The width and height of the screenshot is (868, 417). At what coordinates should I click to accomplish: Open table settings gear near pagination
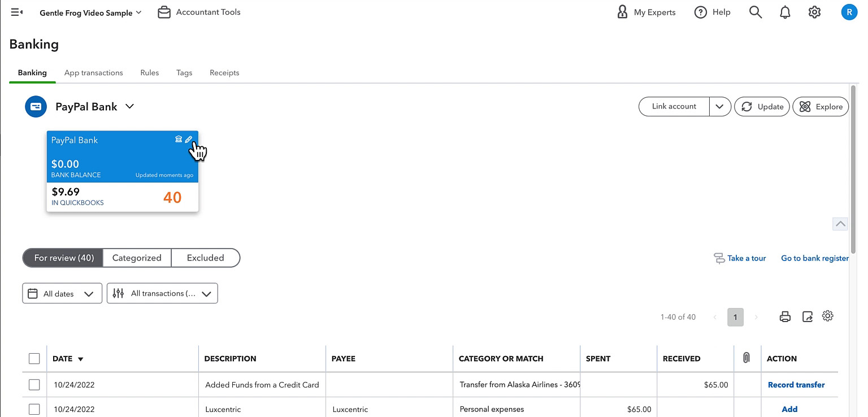(828, 316)
